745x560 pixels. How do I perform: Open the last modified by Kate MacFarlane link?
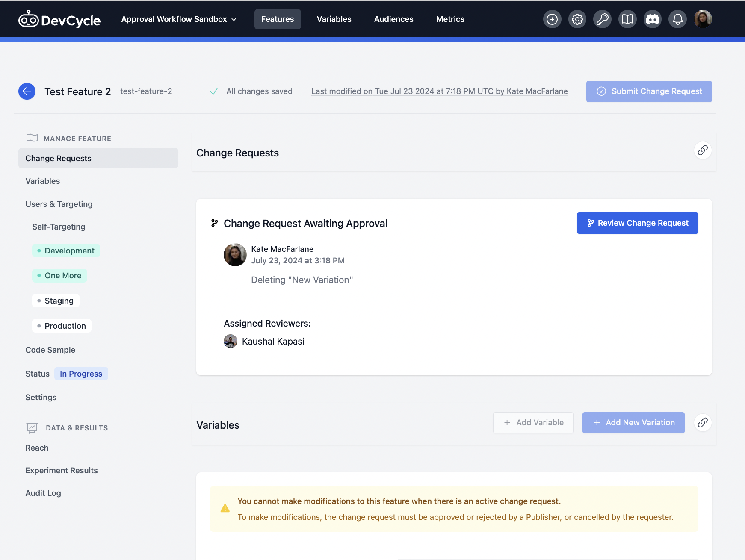pos(439,91)
